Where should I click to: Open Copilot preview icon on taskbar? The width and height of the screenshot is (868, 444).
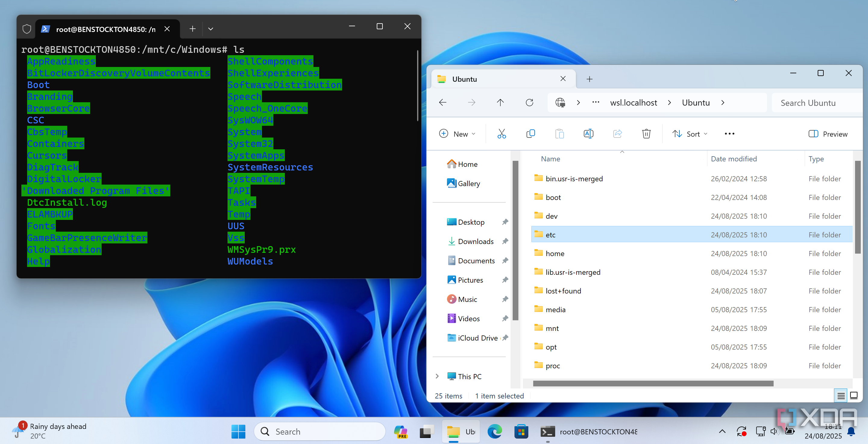point(401,432)
